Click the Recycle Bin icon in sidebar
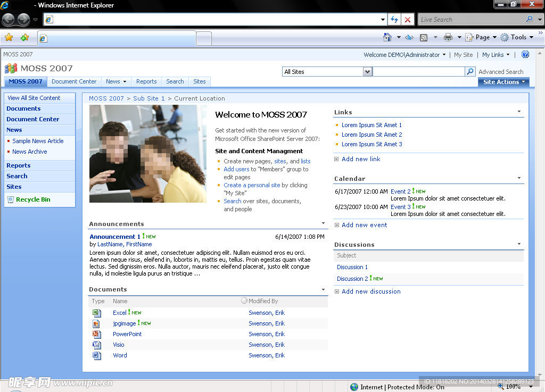545x392 pixels. click(11, 199)
